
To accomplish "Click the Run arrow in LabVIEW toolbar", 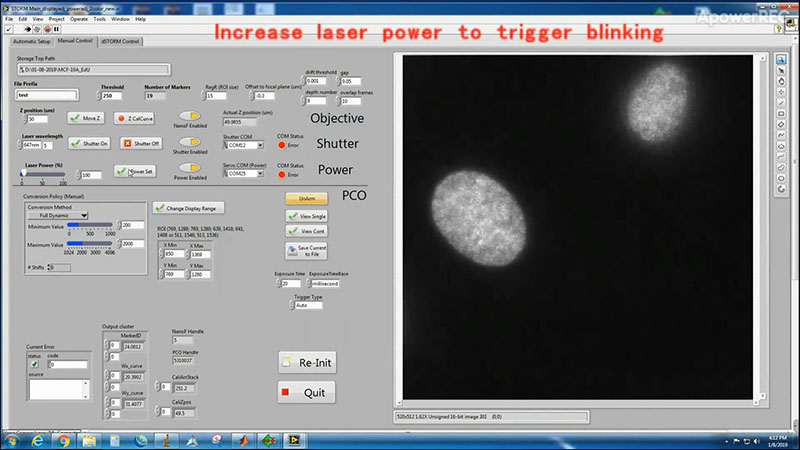I will [x=28, y=29].
